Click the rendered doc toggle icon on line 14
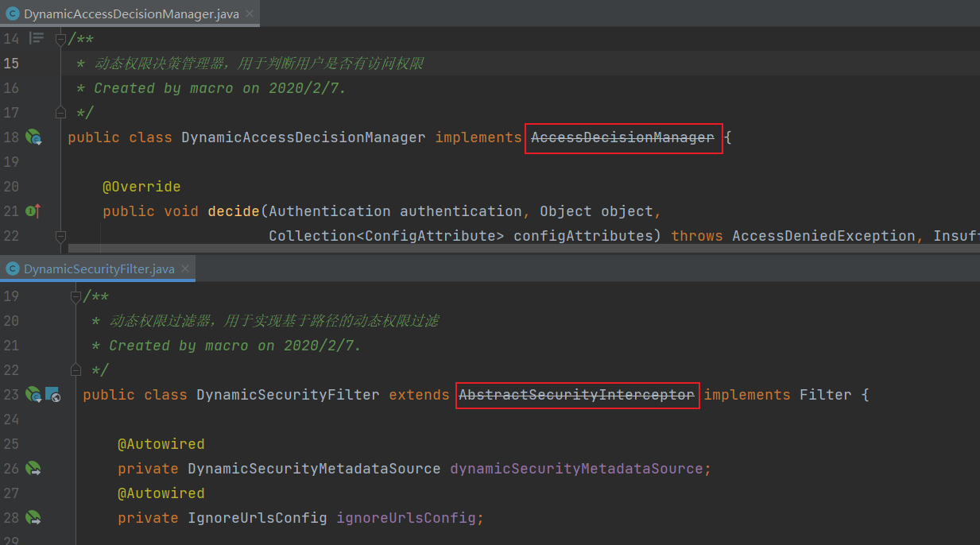 point(37,38)
